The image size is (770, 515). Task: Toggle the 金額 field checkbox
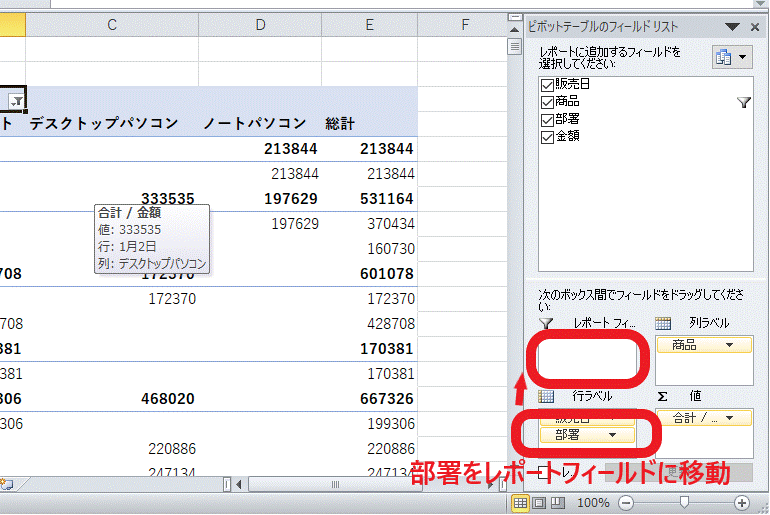coord(546,135)
